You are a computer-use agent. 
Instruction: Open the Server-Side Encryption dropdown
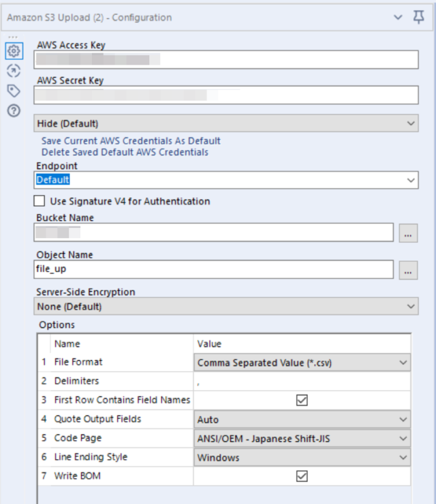(226, 306)
